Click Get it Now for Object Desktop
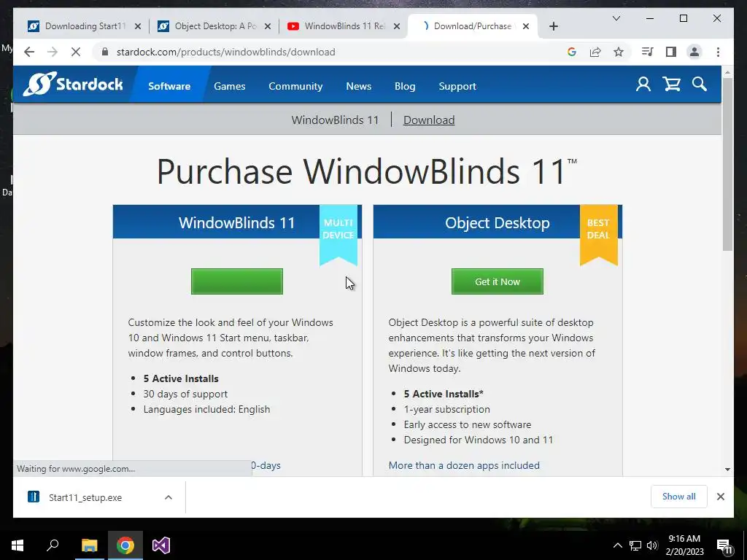 point(498,281)
